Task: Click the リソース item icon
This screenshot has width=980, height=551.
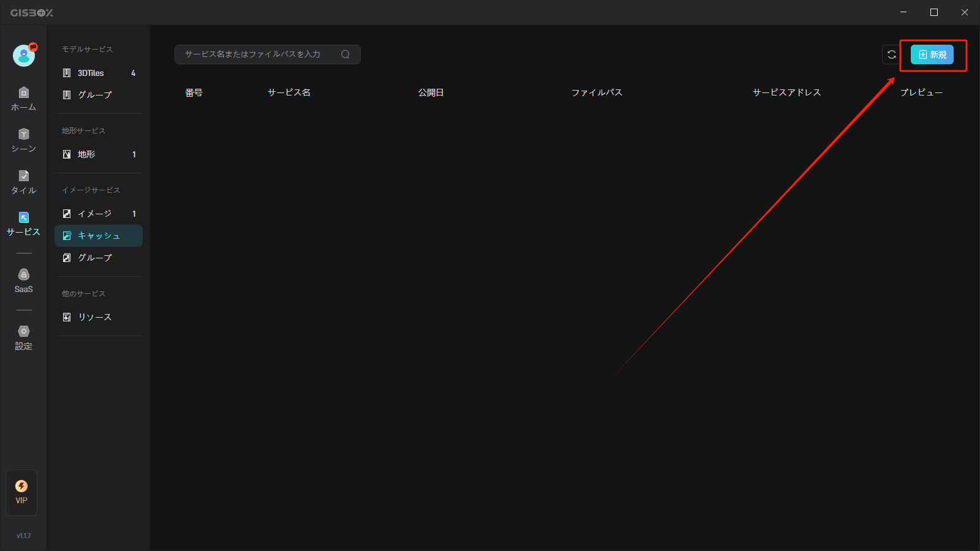Action: (x=67, y=317)
